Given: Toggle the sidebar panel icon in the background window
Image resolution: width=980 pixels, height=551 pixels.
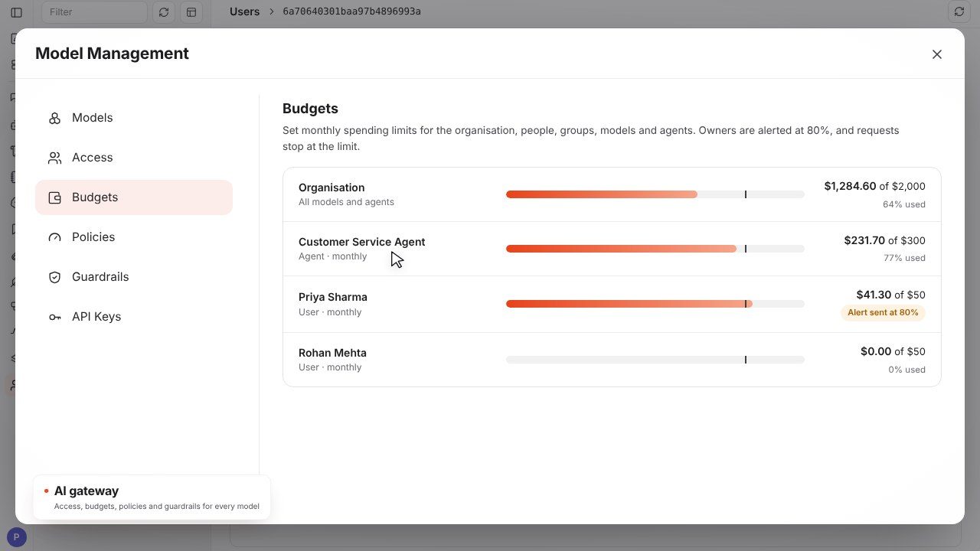Looking at the screenshot, I should point(16,12).
